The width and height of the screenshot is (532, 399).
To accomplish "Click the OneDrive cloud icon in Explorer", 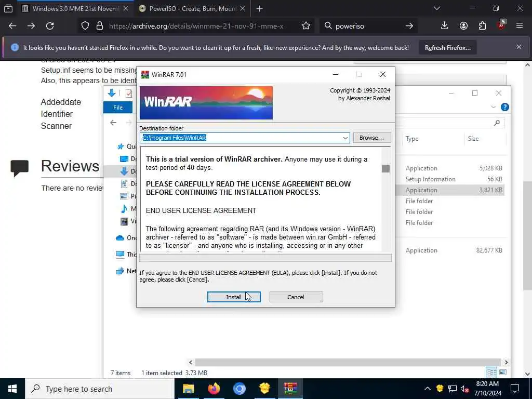I will 120,238.
